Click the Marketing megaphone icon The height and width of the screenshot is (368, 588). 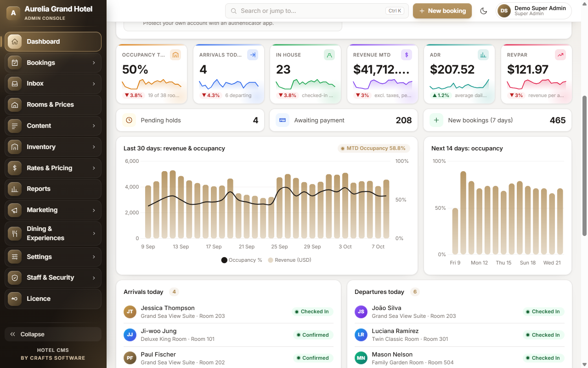[x=15, y=210]
